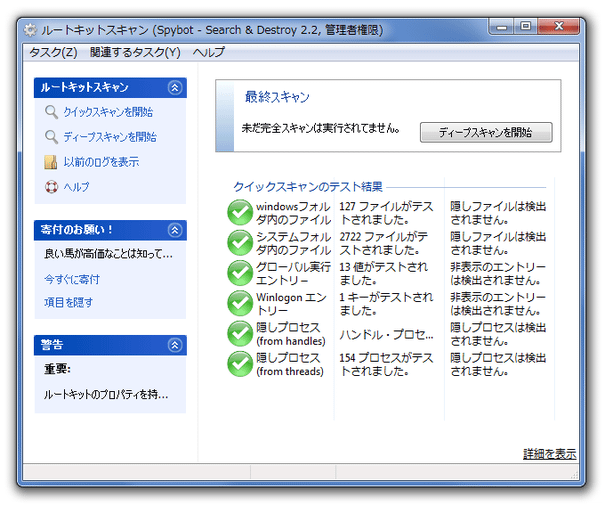Click the クイックスキャンのテスト結果 heading
Image resolution: width=605 pixels, height=506 pixels.
pos(308,187)
